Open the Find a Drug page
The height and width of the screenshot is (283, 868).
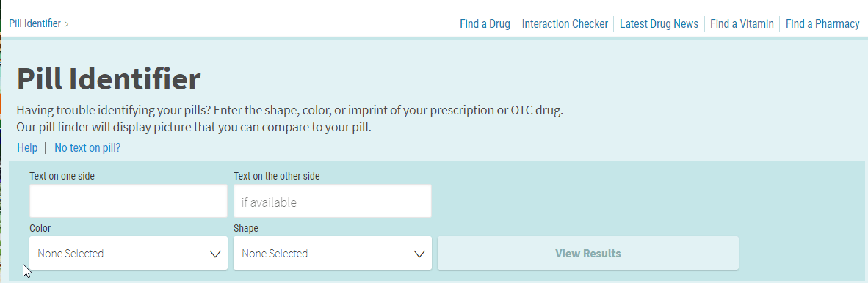pyautogui.click(x=485, y=23)
